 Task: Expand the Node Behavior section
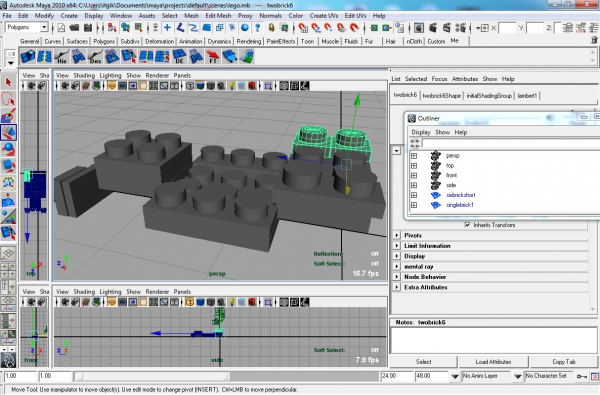pyautogui.click(x=397, y=277)
